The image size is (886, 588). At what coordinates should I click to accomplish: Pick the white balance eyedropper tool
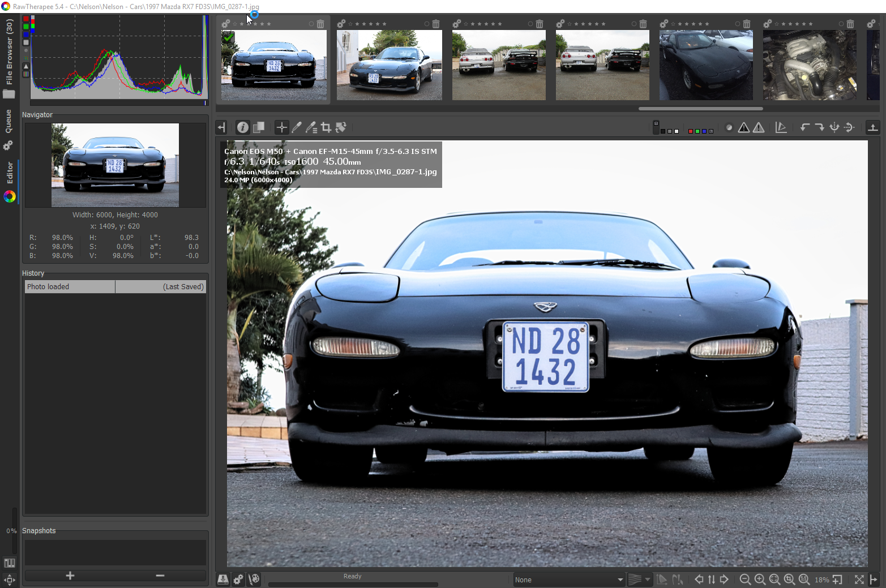coord(297,127)
